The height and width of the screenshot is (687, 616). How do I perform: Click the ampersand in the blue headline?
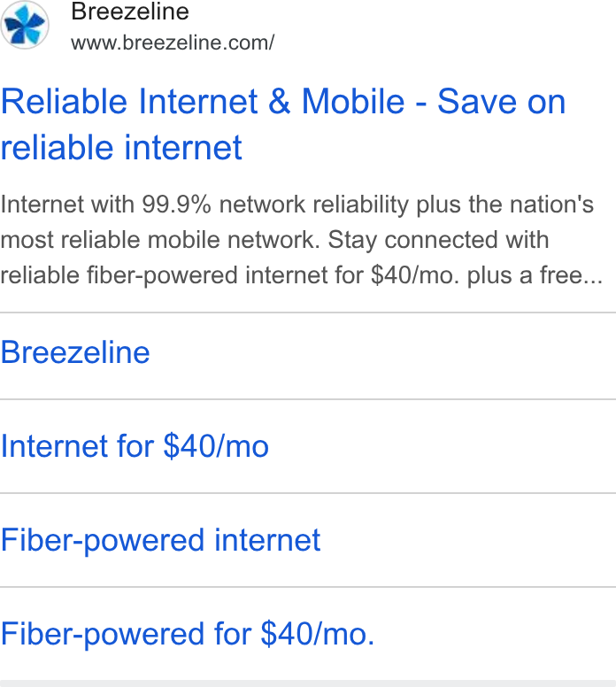click(279, 102)
